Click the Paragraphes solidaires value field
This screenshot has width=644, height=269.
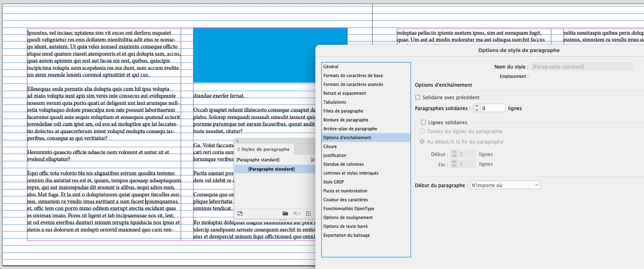[493, 108]
